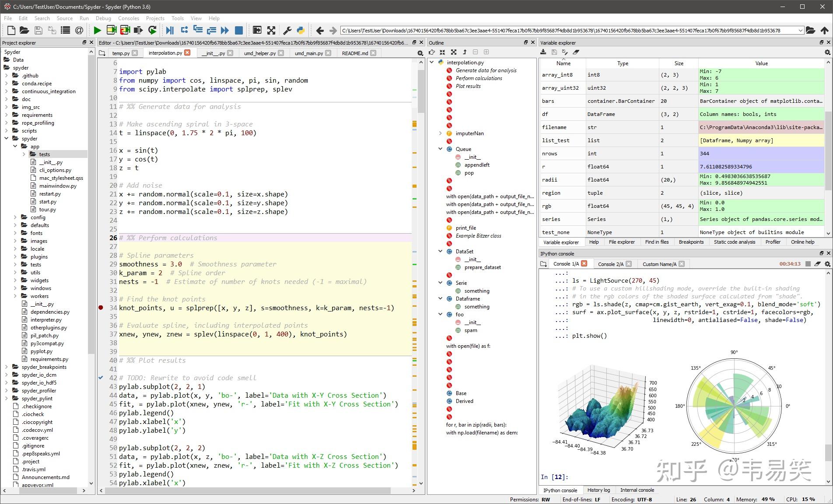
Task: Open Preferences using the wrench icon
Action: [287, 30]
